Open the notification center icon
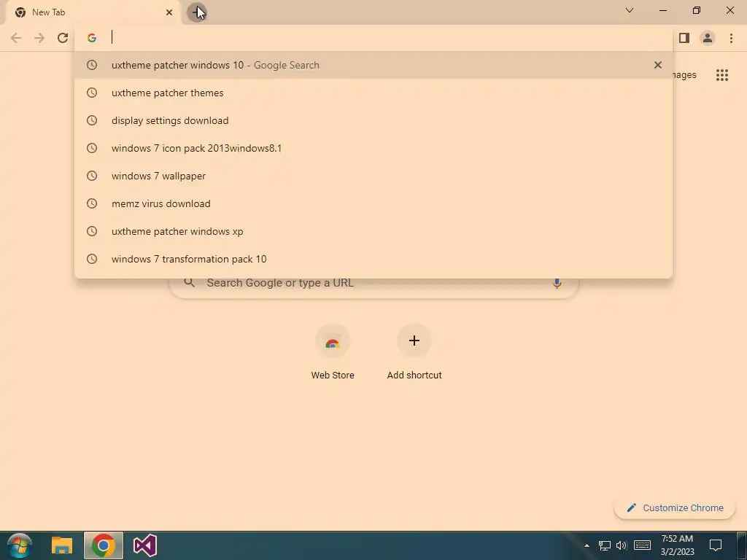The image size is (747, 560). point(716,545)
